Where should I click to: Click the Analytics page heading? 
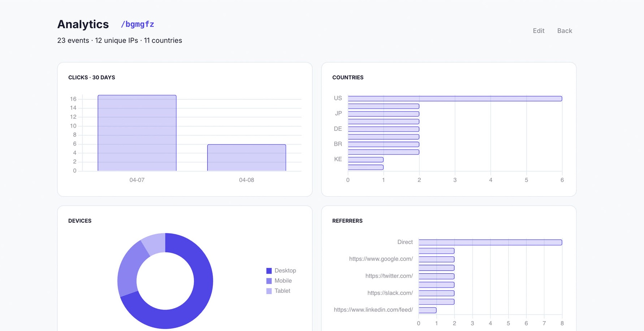[x=83, y=24]
